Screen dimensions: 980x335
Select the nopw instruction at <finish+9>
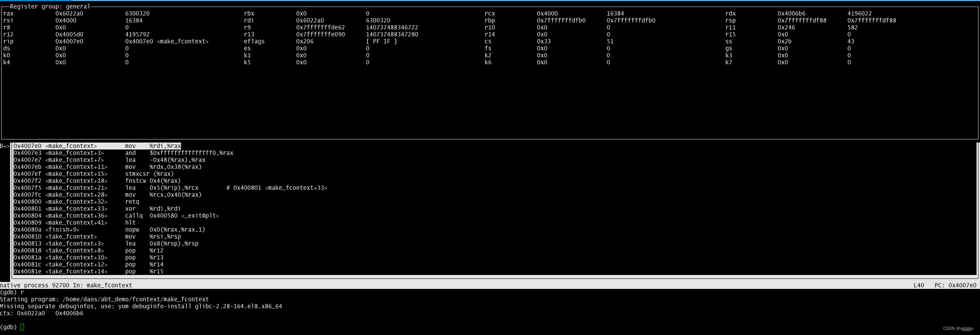[165, 230]
